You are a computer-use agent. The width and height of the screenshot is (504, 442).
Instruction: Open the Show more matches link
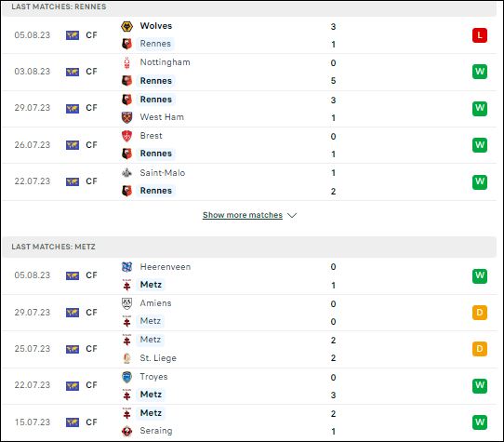243,215
